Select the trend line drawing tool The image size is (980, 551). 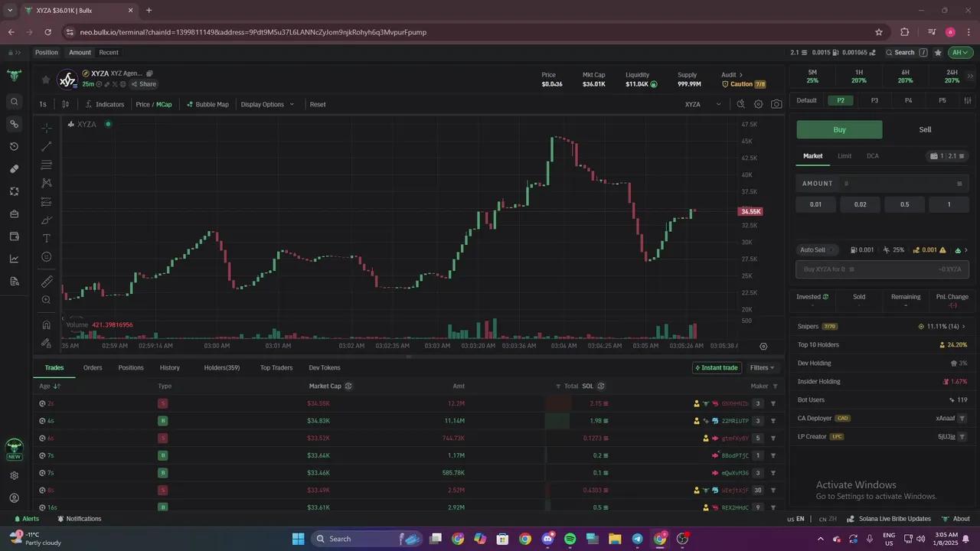47,146
